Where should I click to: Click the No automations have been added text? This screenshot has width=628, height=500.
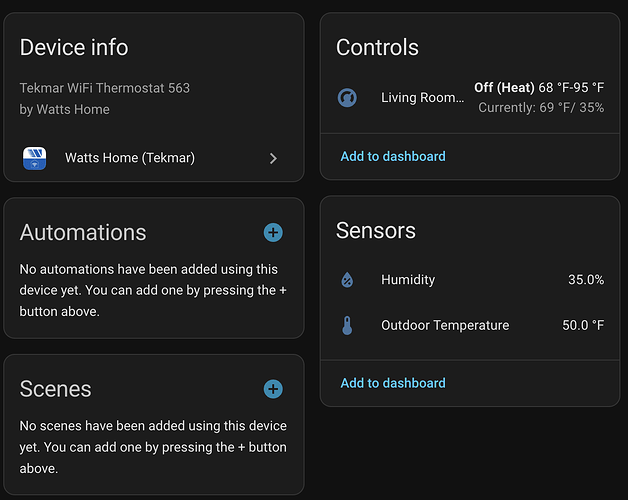tap(153, 290)
